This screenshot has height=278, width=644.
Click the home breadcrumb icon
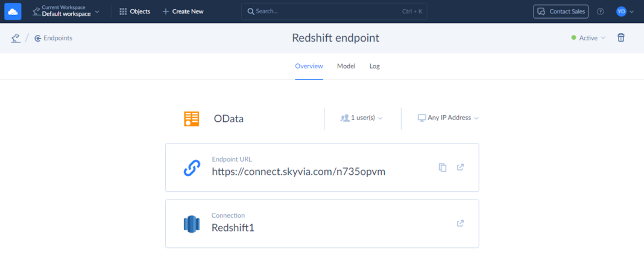(x=16, y=38)
